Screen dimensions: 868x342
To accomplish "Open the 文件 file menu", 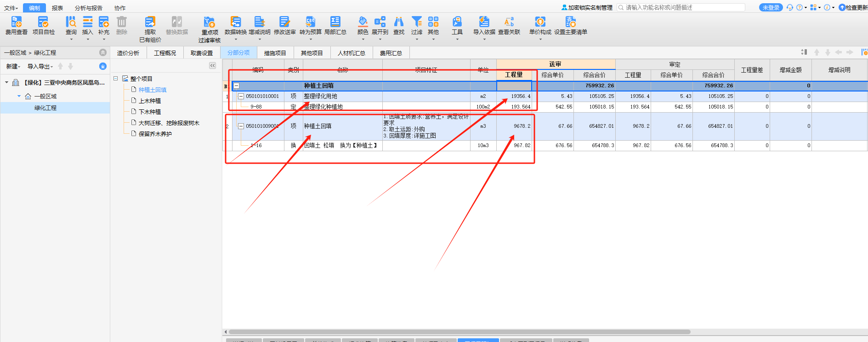I will pos(11,8).
